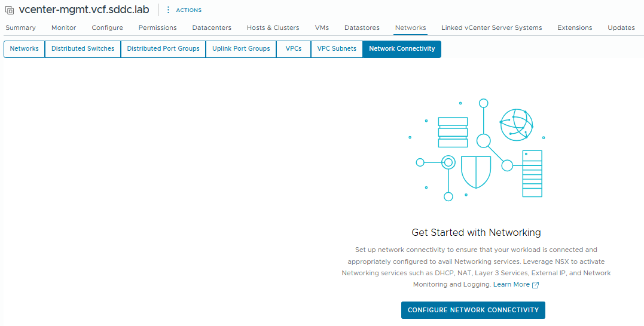Viewport: 644px width, 326px height.
Task: Show the Distributed Port Groups sub-tab
Action: pos(163,49)
